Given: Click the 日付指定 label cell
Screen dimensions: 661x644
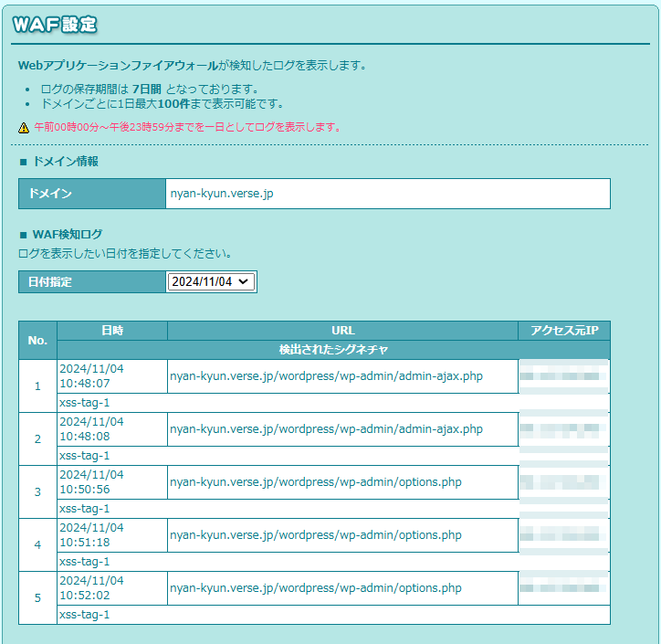Looking at the screenshot, I should coord(91,282).
